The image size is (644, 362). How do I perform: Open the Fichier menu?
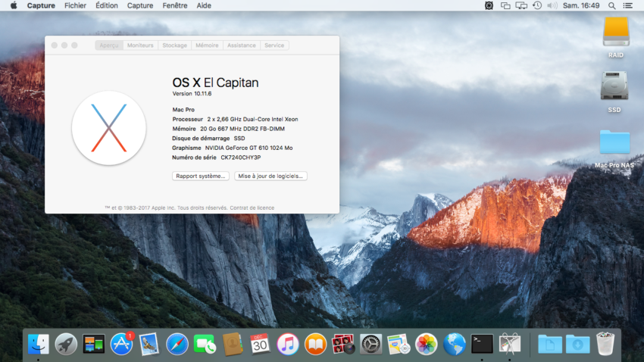click(75, 5)
